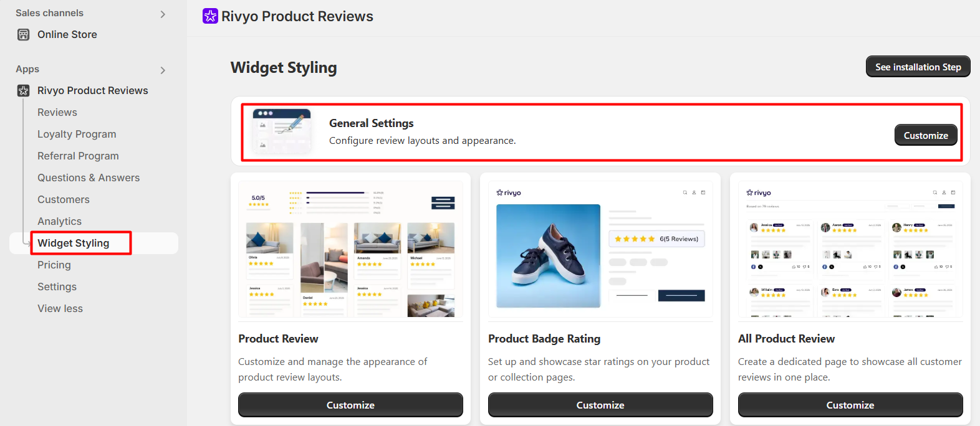Click the 6(5 Reviews) star rating badge
The height and width of the screenshot is (426, 980).
pyautogui.click(x=656, y=239)
